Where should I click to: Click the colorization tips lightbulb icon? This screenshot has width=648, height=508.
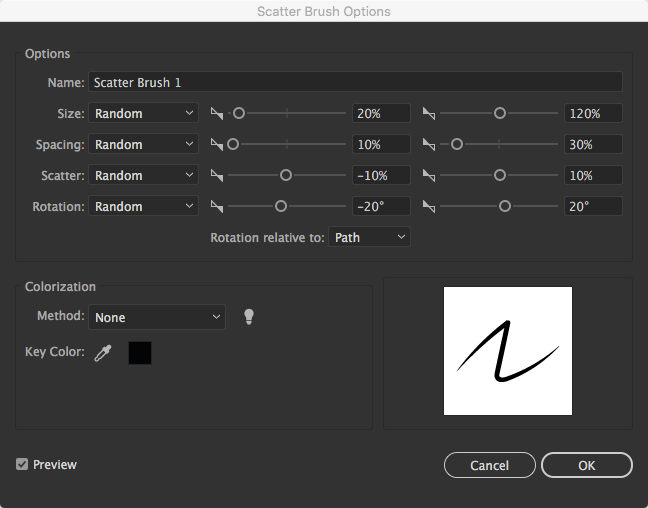coord(249,317)
